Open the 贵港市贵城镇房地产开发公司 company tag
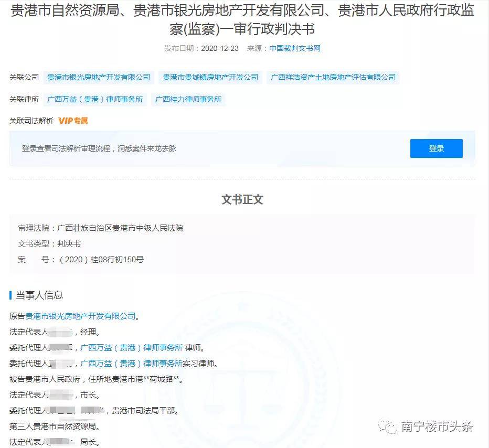Image resolution: width=489 pixels, height=448 pixels. pyautogui.click(x=210, y=77)
